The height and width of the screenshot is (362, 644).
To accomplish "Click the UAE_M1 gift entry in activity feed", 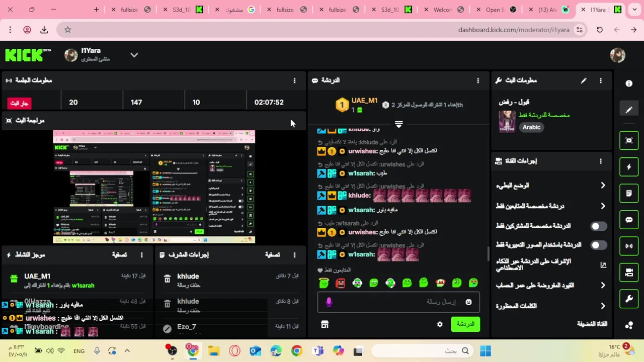I will [78, 281].
